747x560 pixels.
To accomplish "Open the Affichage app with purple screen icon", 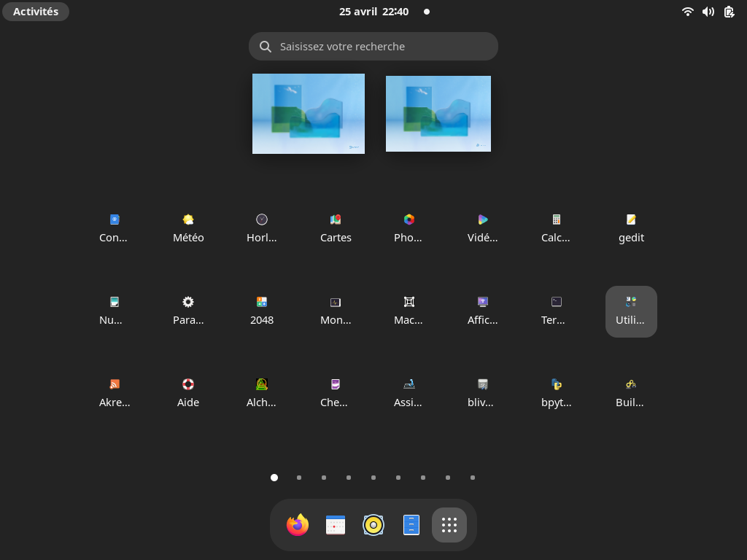I will tap(483, 302).
